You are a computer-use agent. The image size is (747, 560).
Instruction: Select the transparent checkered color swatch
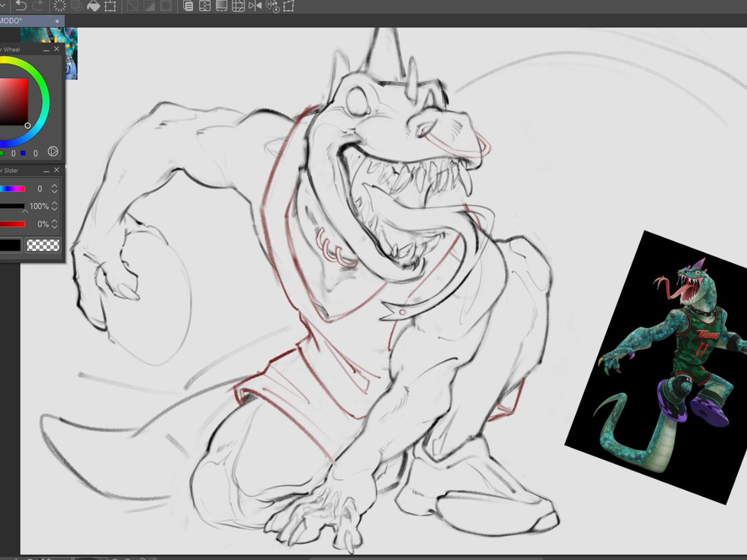(x=43, y=245)
